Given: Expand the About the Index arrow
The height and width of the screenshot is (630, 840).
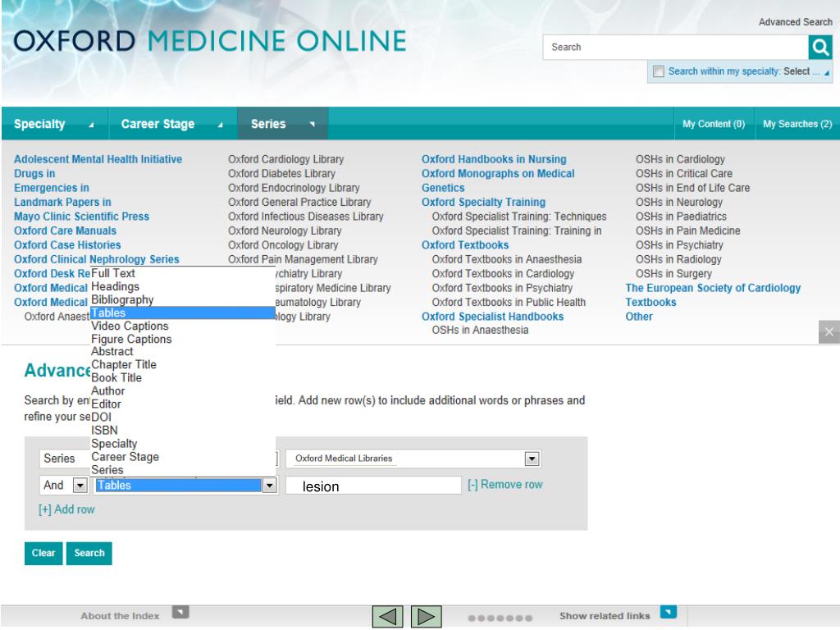Looking at the screenshot, I should 180,612.
